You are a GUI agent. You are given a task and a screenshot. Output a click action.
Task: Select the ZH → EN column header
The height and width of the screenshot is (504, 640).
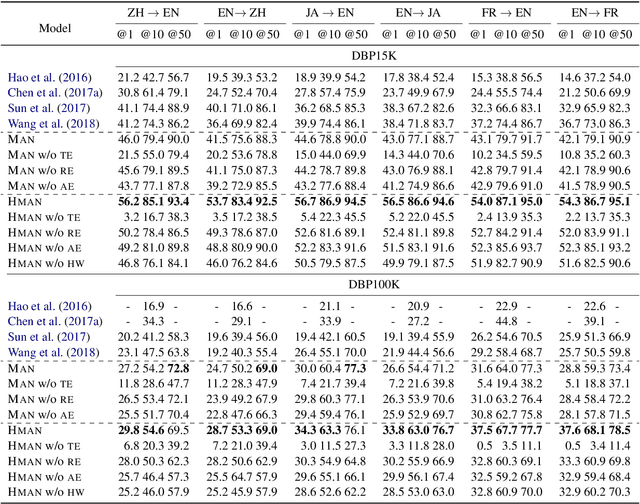click(x=155, y=15)
